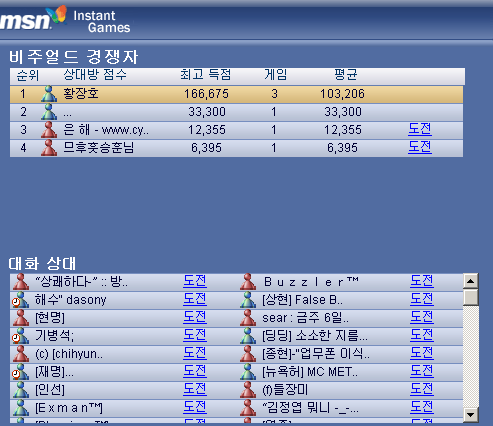The image size is (493, 426).
Task: Click 도전 link next to [Exman™]
Action: [x=195, y=407]
